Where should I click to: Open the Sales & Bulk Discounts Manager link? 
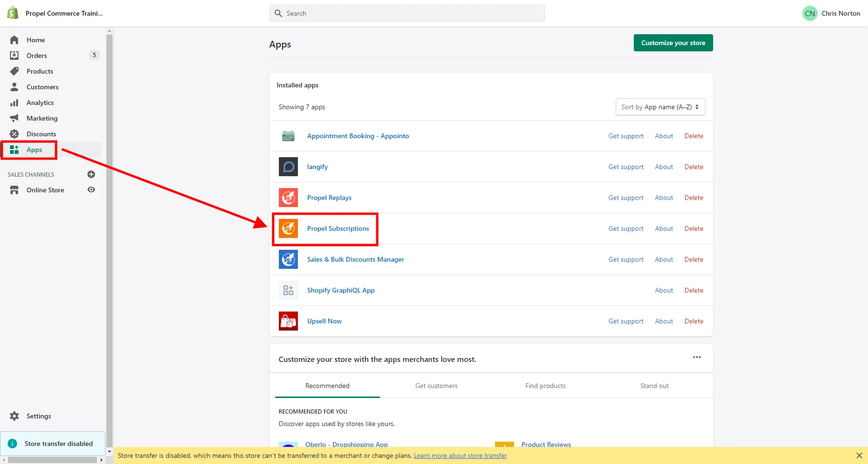(x=355, y=259)
